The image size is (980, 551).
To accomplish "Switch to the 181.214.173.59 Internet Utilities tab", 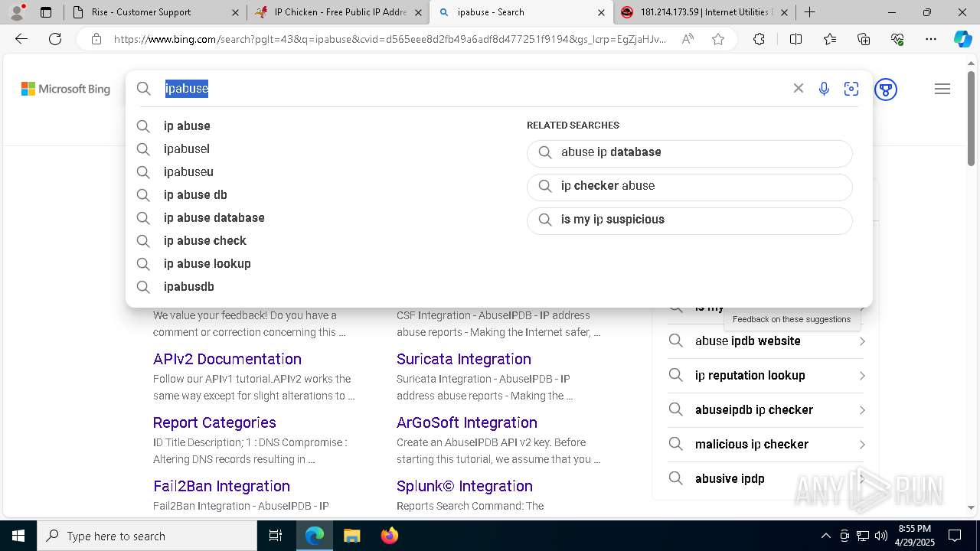I will 704,12.
